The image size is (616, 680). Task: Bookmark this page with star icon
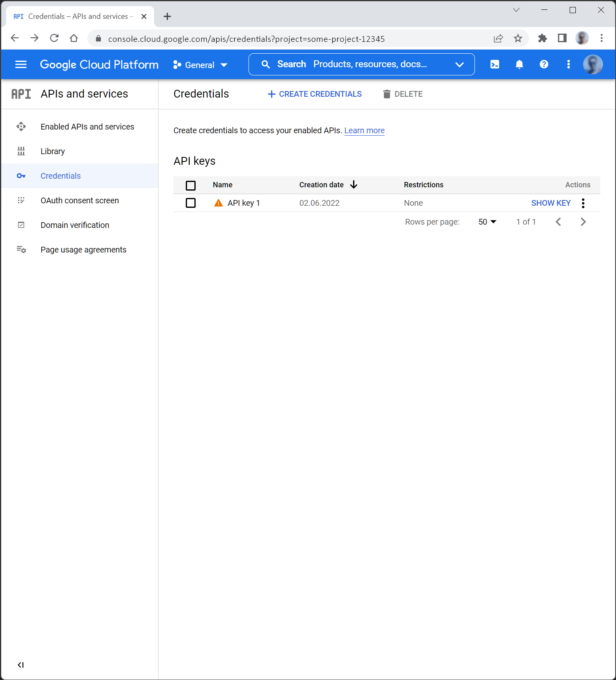click(x=518, y=38)
